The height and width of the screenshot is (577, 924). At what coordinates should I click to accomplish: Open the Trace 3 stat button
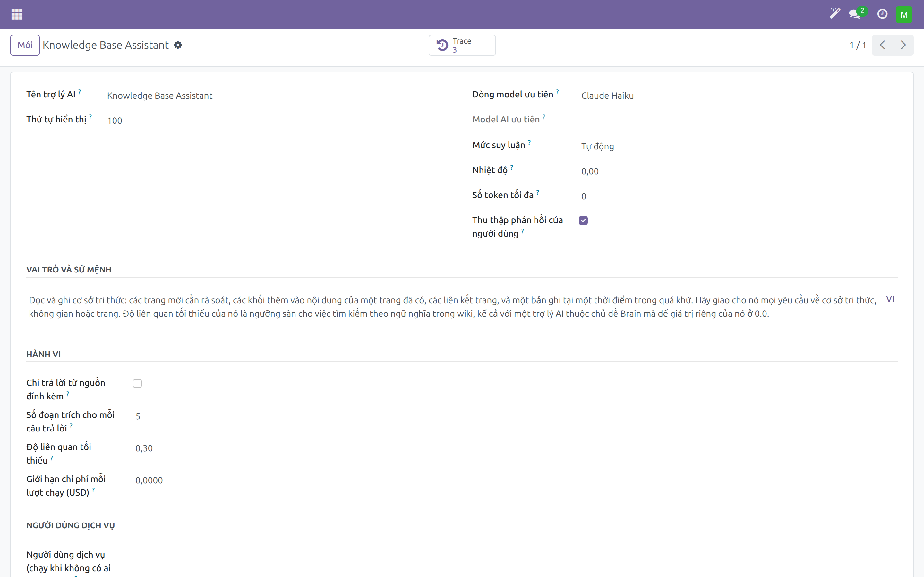click(462, 45)
